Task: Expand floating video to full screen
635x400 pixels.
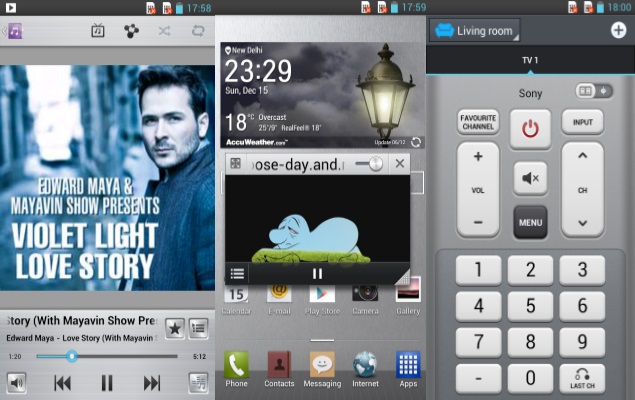Action: 235,164
